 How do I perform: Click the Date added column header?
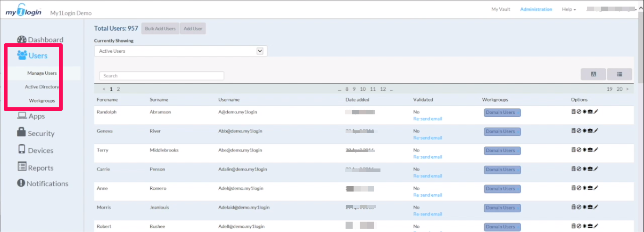357,100
